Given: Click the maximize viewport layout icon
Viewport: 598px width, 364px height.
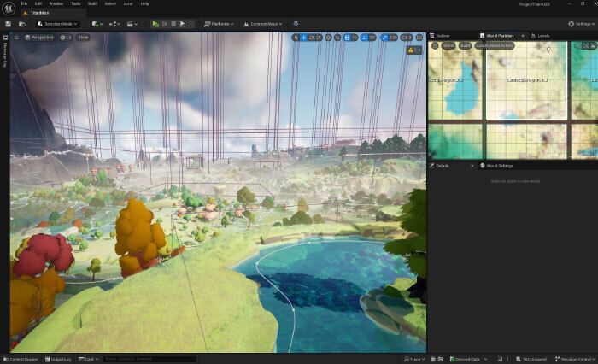Looking at the screenshot, I should coord(419,38).
